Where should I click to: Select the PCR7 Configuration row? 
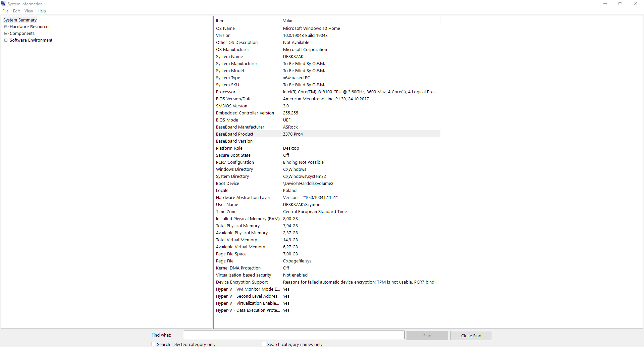[x=327, y=162]
